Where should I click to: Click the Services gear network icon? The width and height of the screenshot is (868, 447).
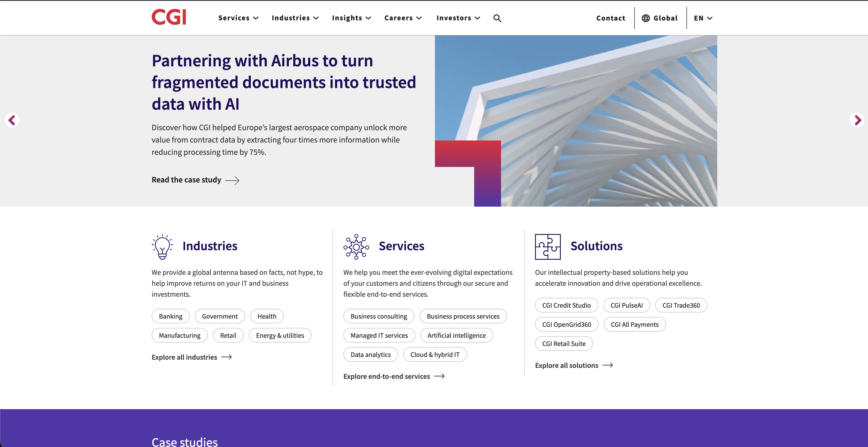pos(356,247)
